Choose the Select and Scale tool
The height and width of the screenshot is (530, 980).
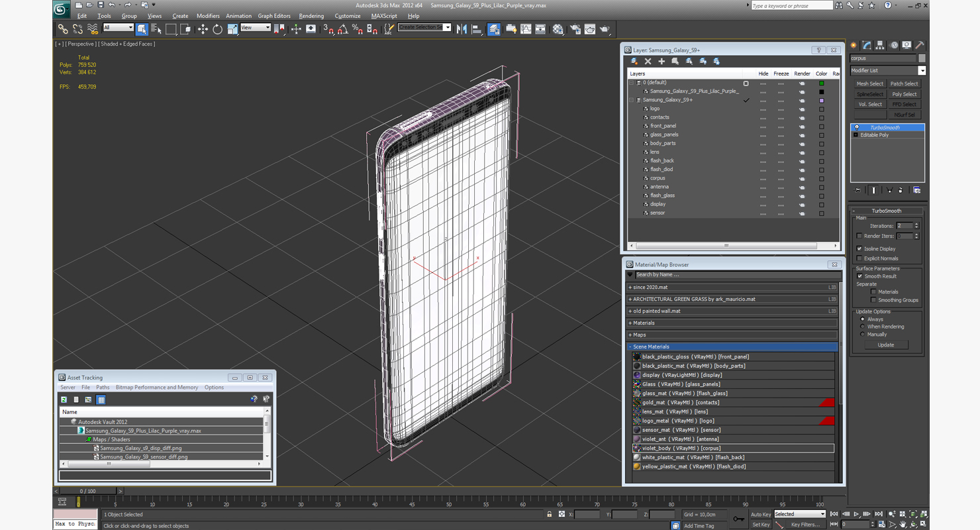click(x=232, y=29)
